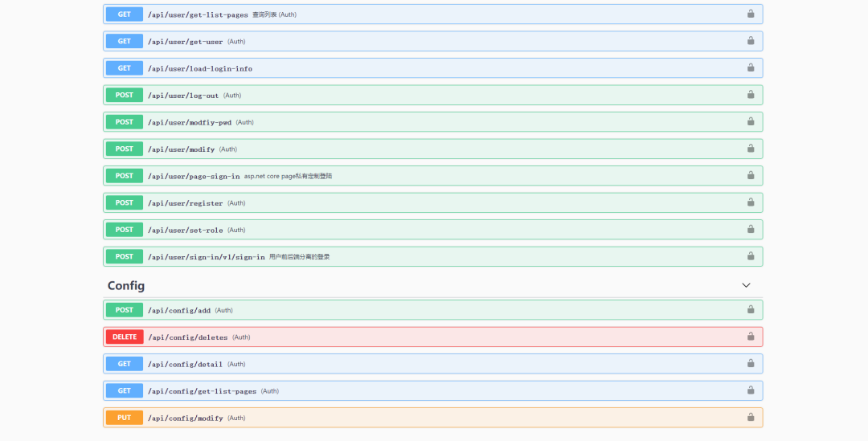Open the /api/user/page-sign-in path text
This screenshot has width=868, height=441.
194,176
